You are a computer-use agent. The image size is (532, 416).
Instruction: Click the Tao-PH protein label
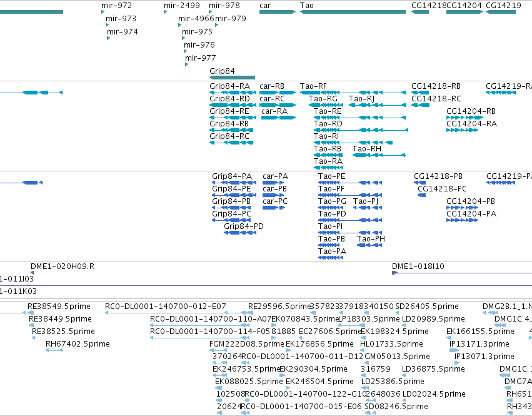click(371, 239)
